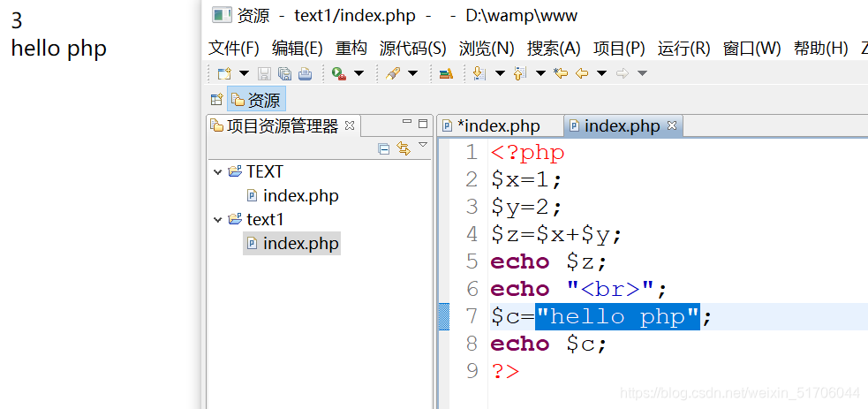Screen dimensions: 868x409
Task: Click the Save All icon
Action: pyautogui.click(x=285, y=73)
